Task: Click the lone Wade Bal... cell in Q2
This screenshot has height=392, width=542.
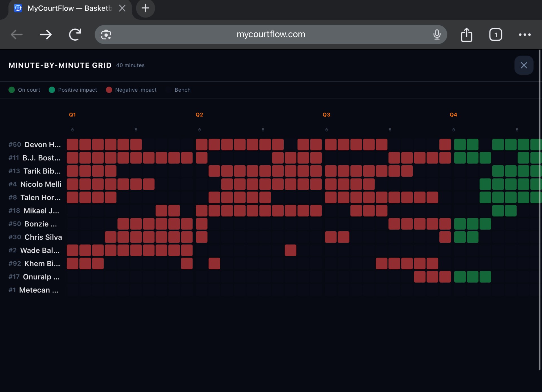Action: 290,250
